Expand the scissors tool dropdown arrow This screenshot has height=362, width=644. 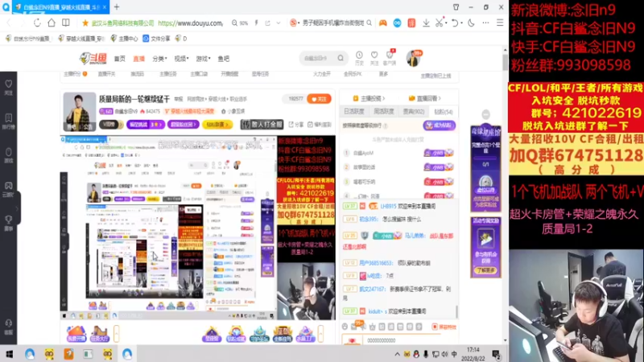pos(446,23)
